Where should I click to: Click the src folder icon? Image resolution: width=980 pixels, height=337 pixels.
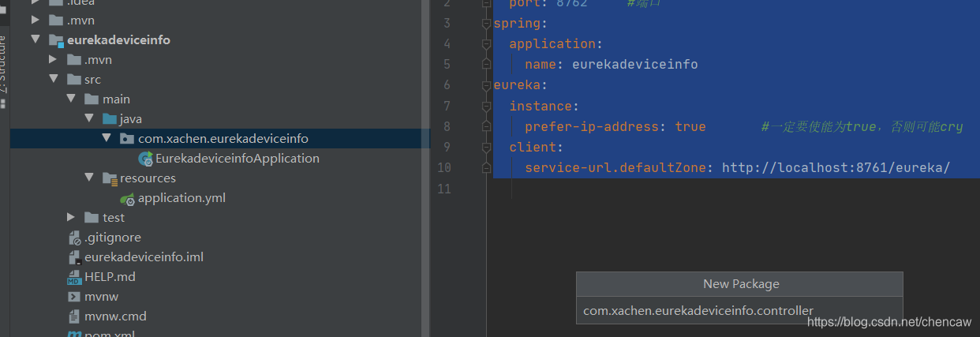coord(73,79)
